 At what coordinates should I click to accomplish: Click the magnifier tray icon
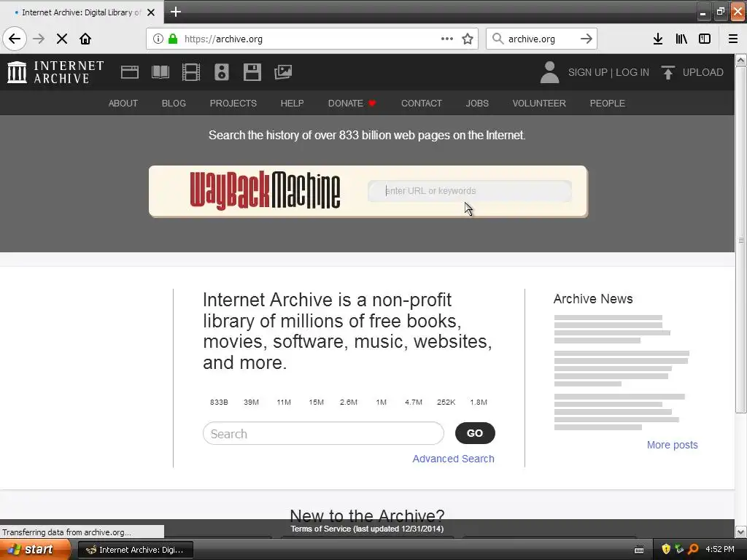tap(693, 549)
